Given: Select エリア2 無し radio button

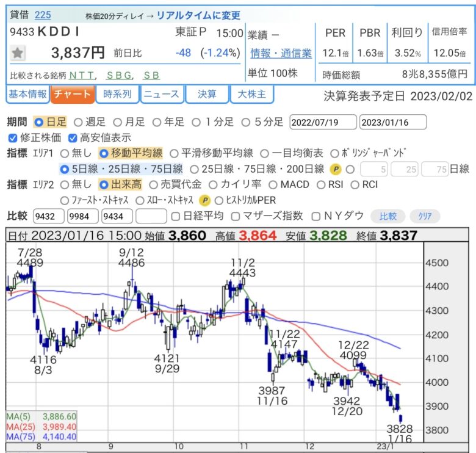Looking at the screenshot, I should [65, 185].
